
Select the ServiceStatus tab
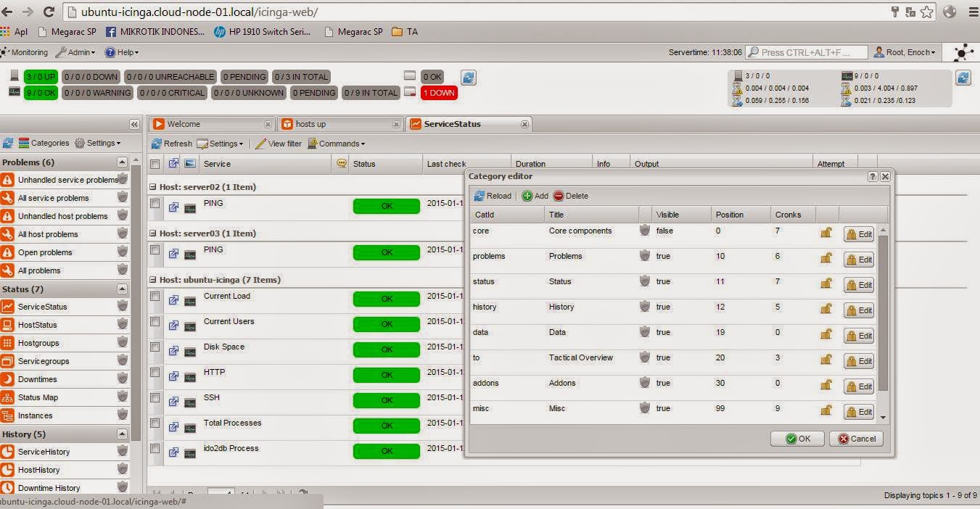(469, 124)
